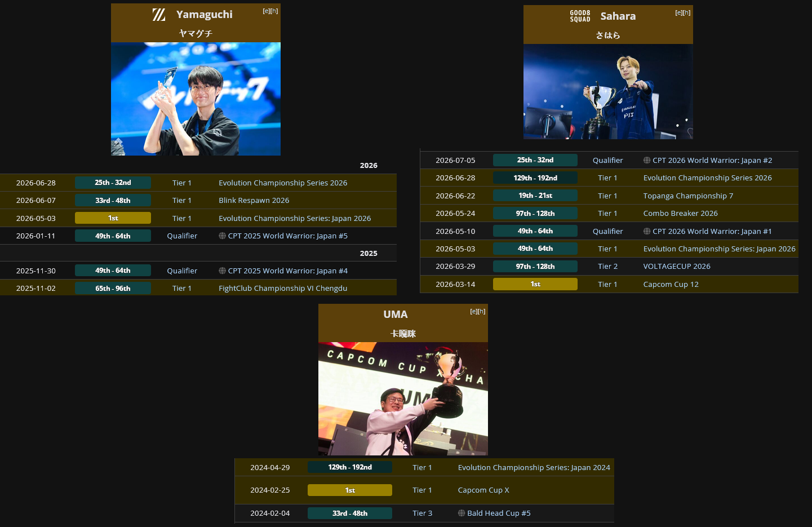Screen dimensions: 812x527
Task: Open Evolution Championship Series 2026 in Yamaguchi's results
Action: (283, 183)
